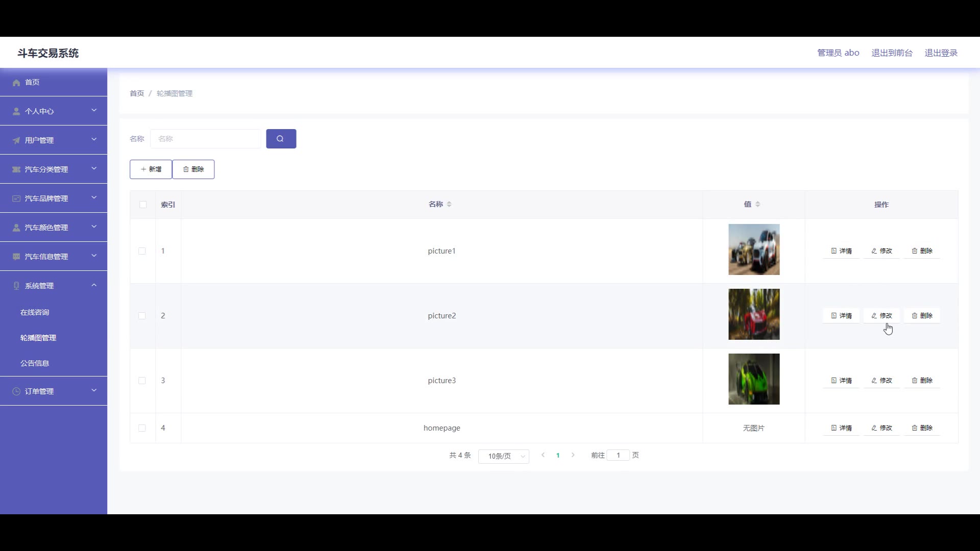Click the magnifier search button

(281, 139)
